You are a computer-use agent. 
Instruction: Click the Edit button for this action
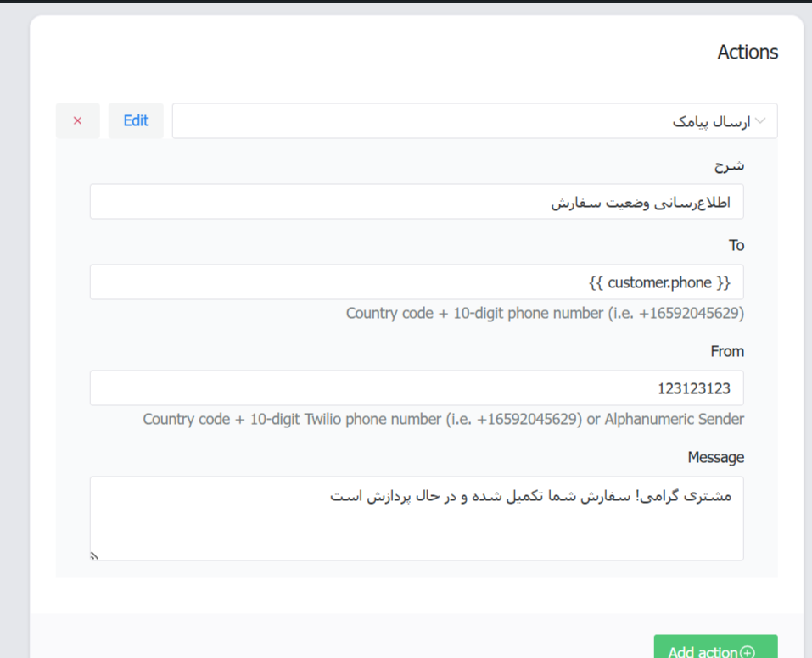pyautogui.click(x=135, y=120)
